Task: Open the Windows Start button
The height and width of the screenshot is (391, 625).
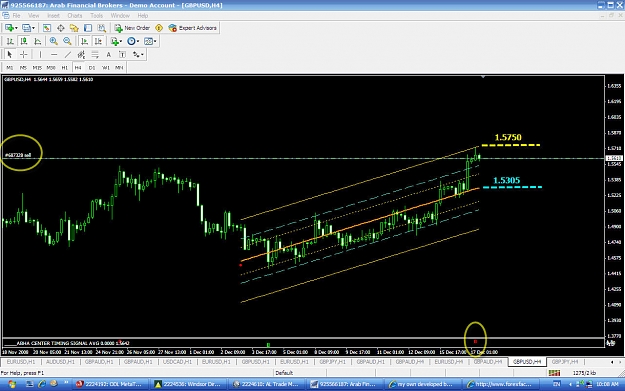Action: point(12,384)
